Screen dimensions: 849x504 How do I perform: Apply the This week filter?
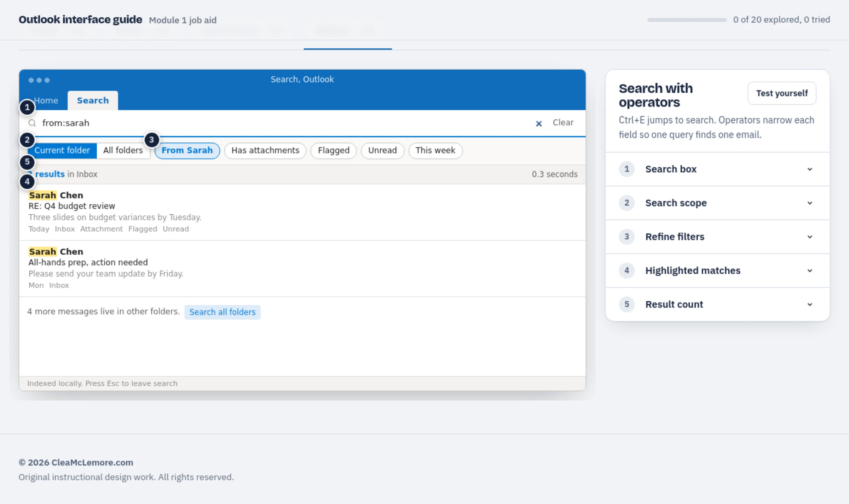point(435,150)
